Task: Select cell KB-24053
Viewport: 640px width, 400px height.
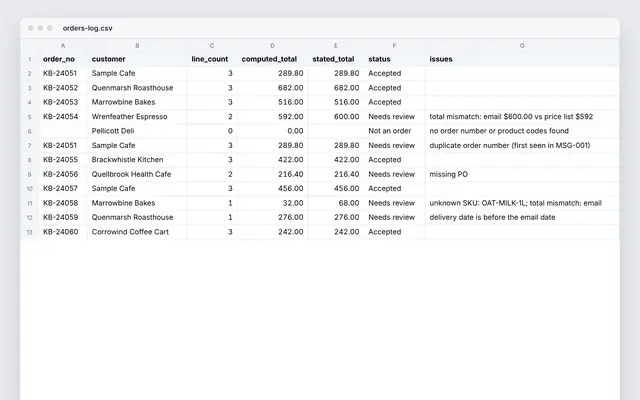Action: (x=63, y=102)
